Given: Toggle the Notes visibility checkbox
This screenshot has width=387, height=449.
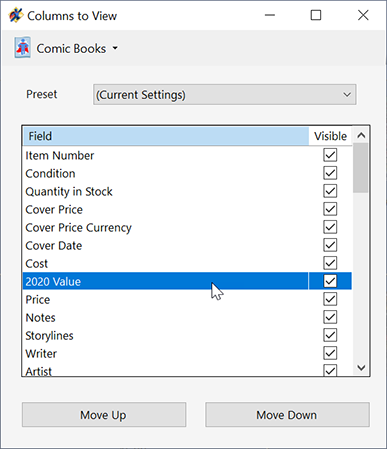Looking at the screenshot, I should [330, 317].
